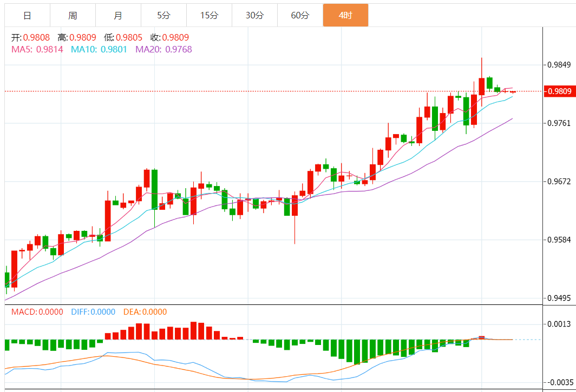Click the DIFF value label
This screenshot has height=392, width=576.
click(93, 312)
